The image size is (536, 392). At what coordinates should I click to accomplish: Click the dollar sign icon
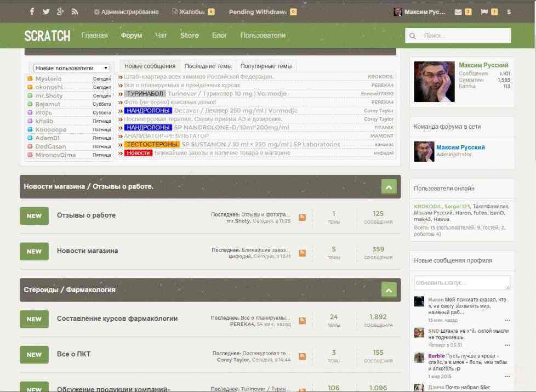[x=509, y=12]
